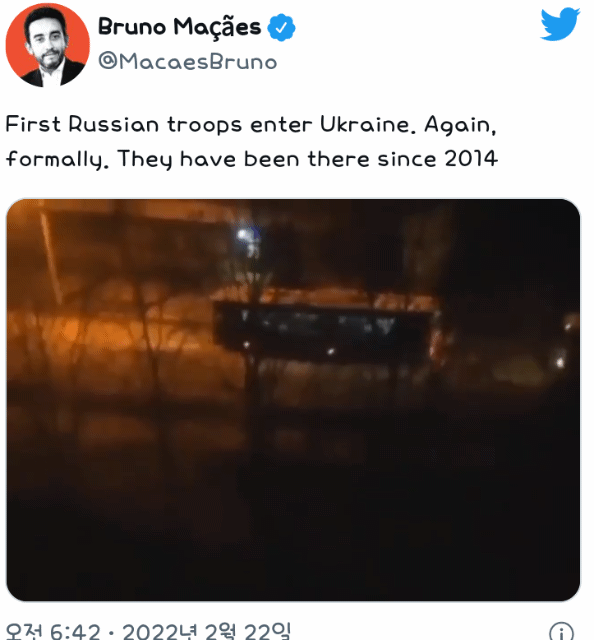The height and width of the screenshot is (640, 594).
Task: Click the bright white light in the video
Action: click(x=244, y=235)
